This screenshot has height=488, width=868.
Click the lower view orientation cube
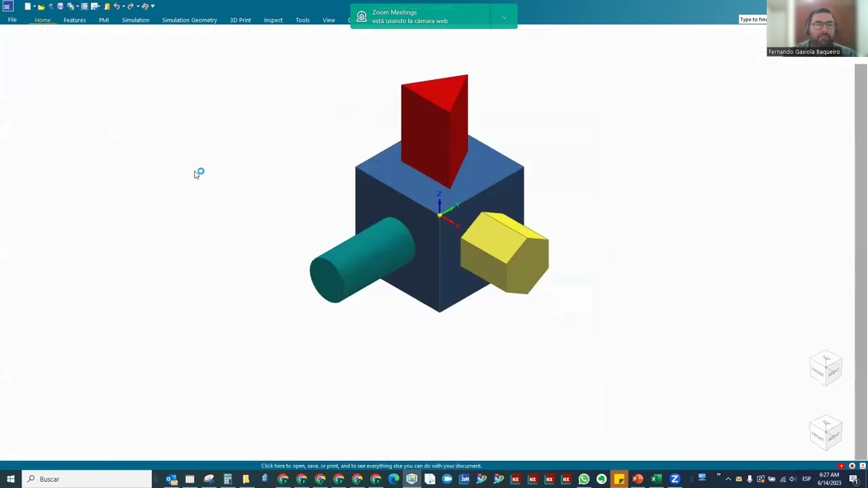coord(826,432)
